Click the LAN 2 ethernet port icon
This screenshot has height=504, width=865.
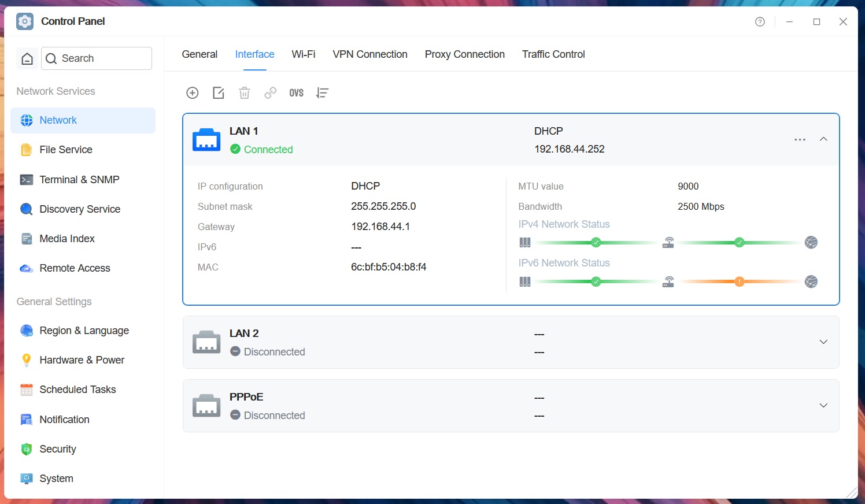pos(206,342)
